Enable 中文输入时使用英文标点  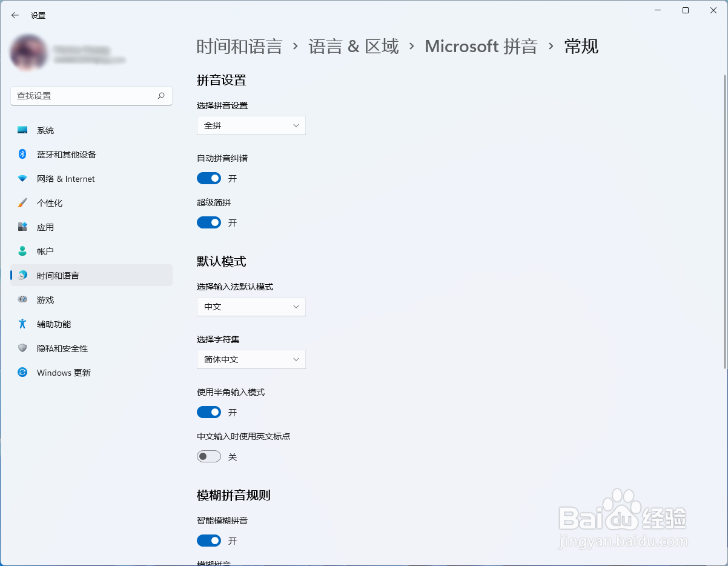click(x=209, y=456)
